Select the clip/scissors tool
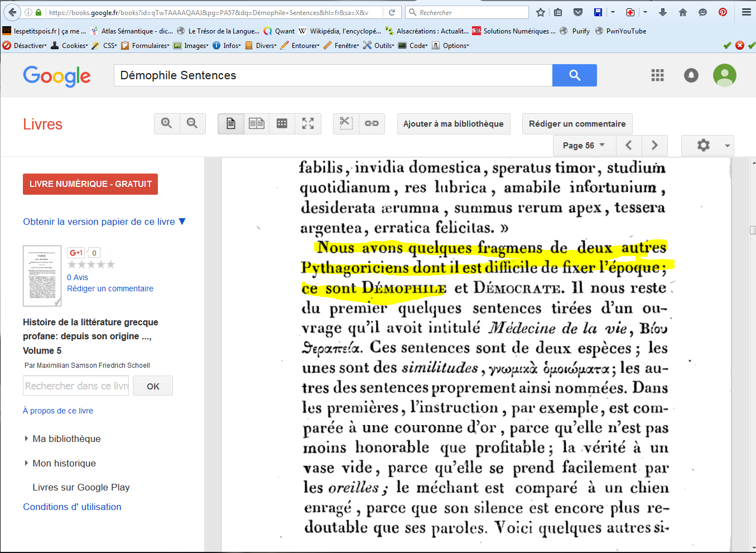This screenshot has height=553, width=756. coord(346,123)
